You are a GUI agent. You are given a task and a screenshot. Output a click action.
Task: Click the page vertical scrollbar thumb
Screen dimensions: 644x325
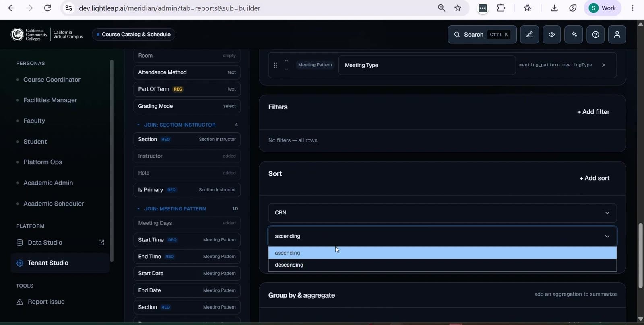(640, 255)
